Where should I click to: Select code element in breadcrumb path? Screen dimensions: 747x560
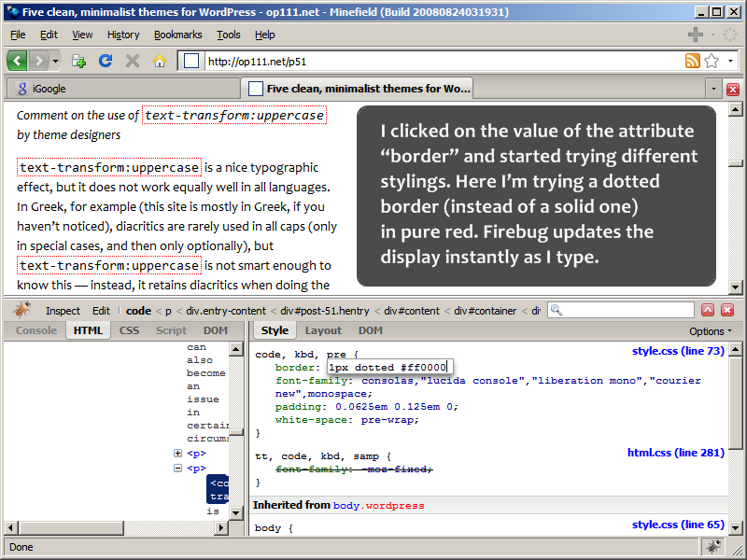click(x=138, y=311)
